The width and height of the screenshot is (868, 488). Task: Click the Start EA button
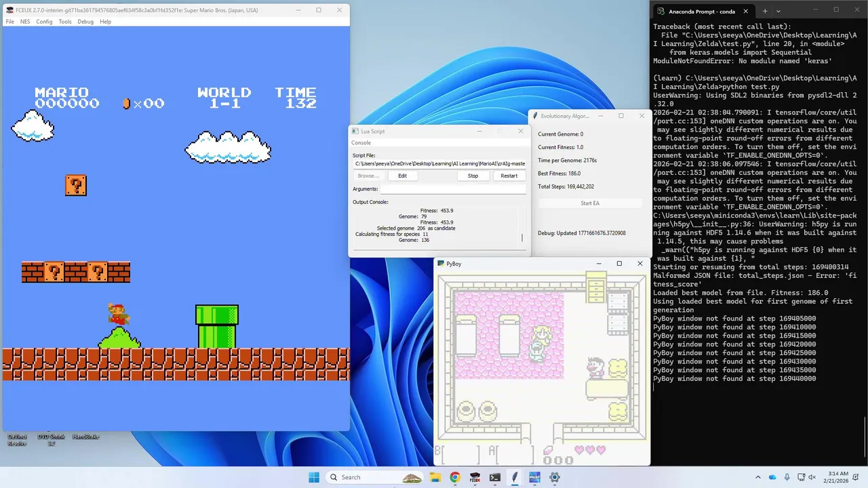590,203
